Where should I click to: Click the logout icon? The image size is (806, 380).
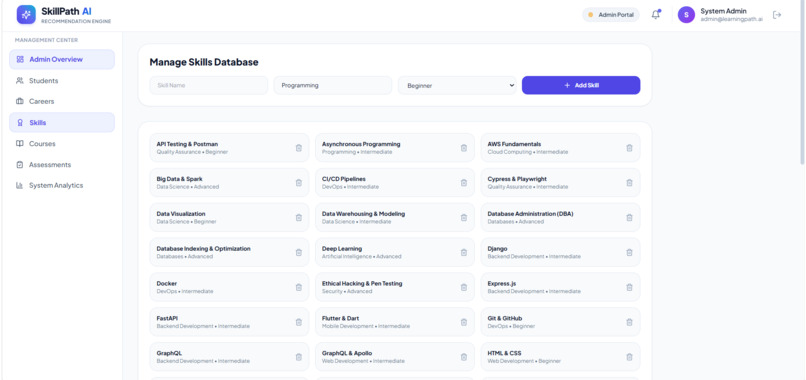777,15
